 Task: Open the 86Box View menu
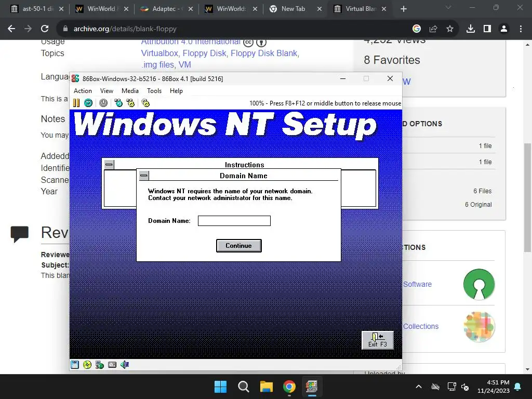(x=107, y=90)
